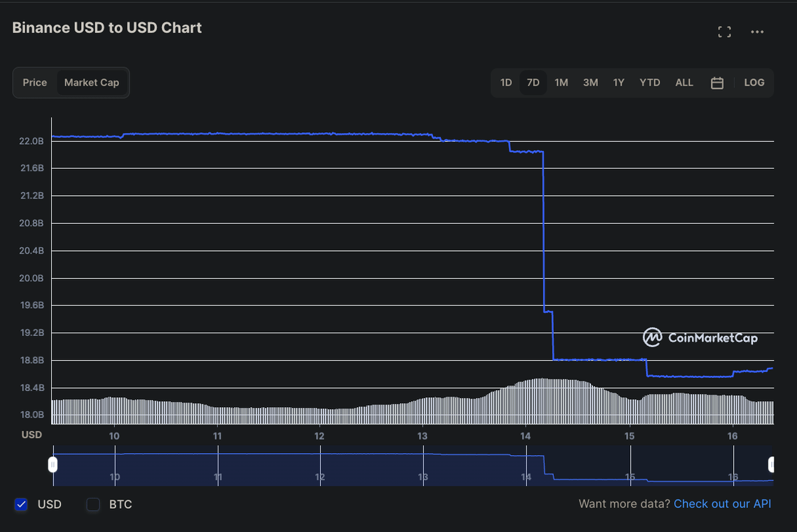The width and height of the screenshot is (797, 532).
Task: Click the left handle of range slider
Action: point(52,465)
